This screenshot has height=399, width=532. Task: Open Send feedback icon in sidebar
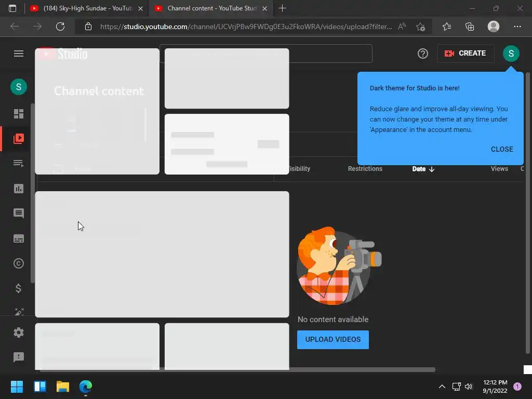(19, 357)
